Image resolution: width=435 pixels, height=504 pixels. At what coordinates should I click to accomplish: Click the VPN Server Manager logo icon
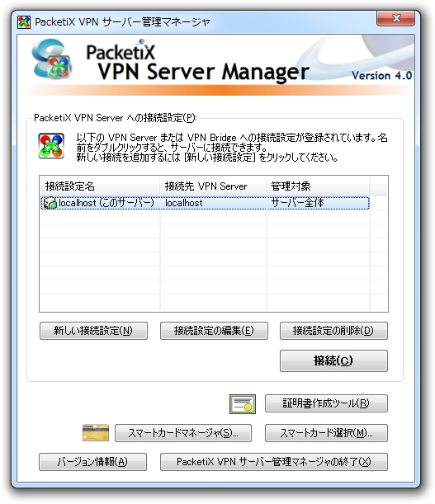click(52, 59)
